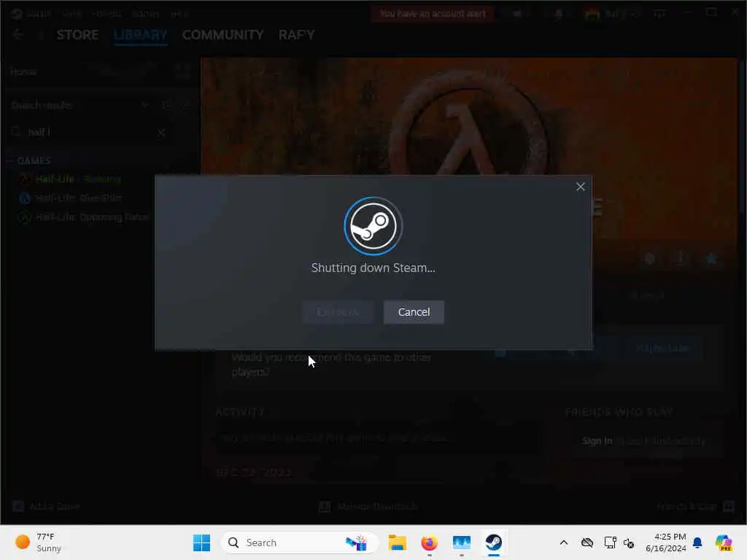Viewport: 747px width, 560px height.
Task: Click the cloud sync off tray icon
Action: point(587,542)
